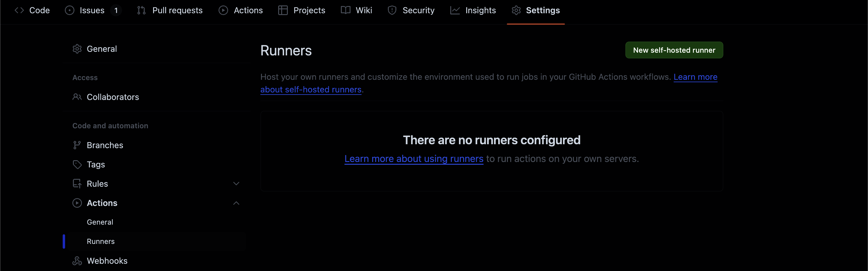Open General under Actions submenu
Viewport: 868px width, 271px height.
pos(100,222)
